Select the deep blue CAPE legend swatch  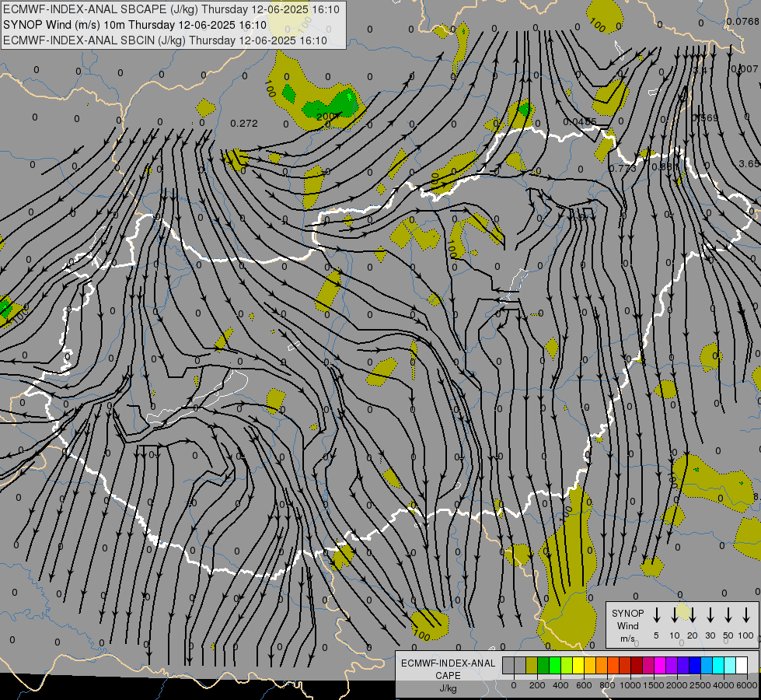(x=694, y=665)
